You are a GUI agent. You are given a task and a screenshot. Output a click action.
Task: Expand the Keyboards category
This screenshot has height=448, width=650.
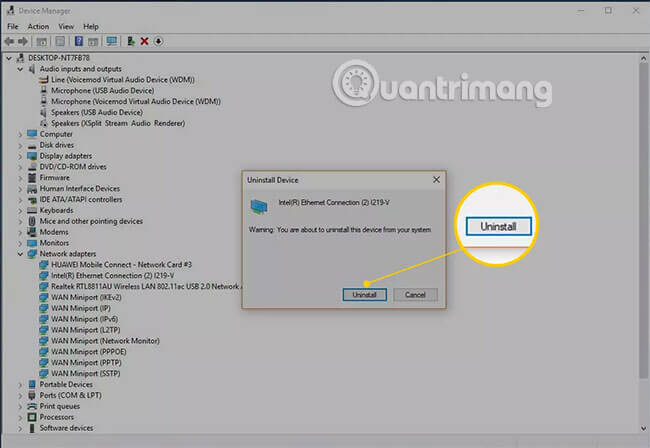click(x=20, y=211)
